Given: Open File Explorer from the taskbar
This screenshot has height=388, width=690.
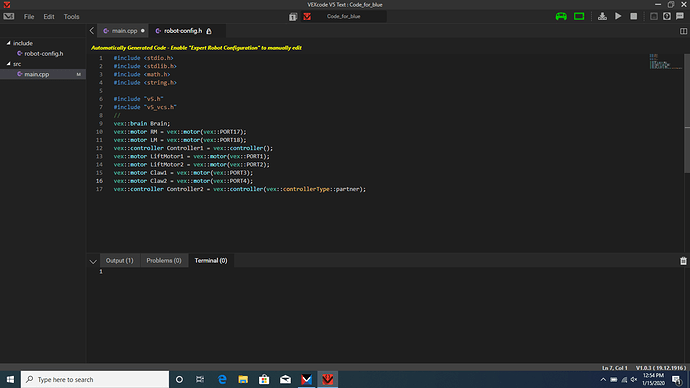Looking at the screenshot, I should [243, 379].
